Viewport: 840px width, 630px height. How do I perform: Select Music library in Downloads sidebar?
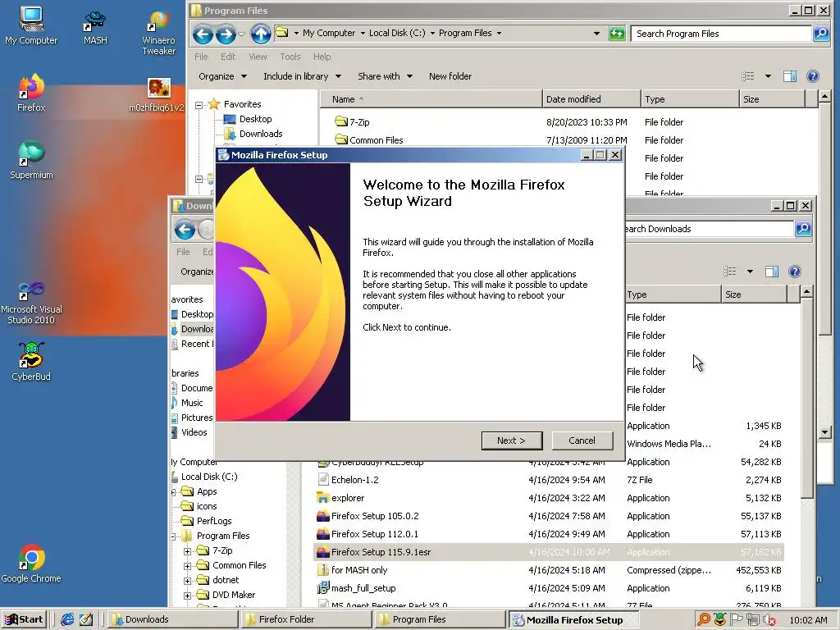point(192,403)
